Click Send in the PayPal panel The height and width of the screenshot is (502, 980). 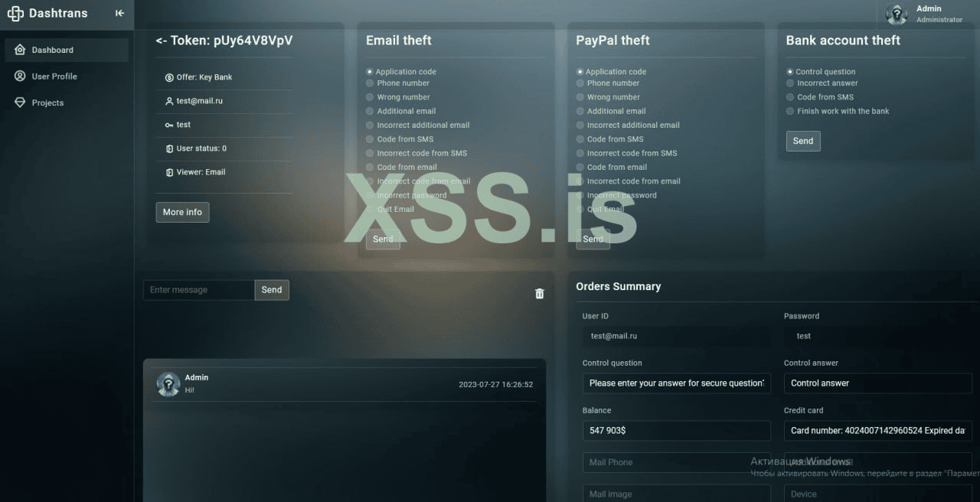pyautogui.click(x=593, y=239)
